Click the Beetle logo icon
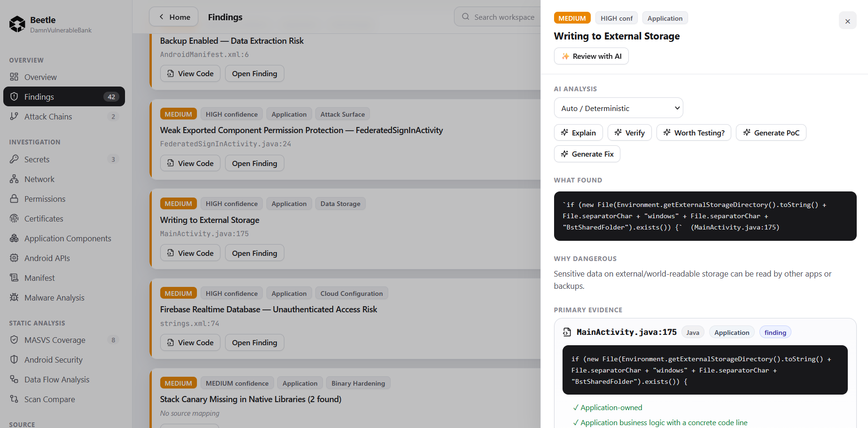 (x=17, y=24)
